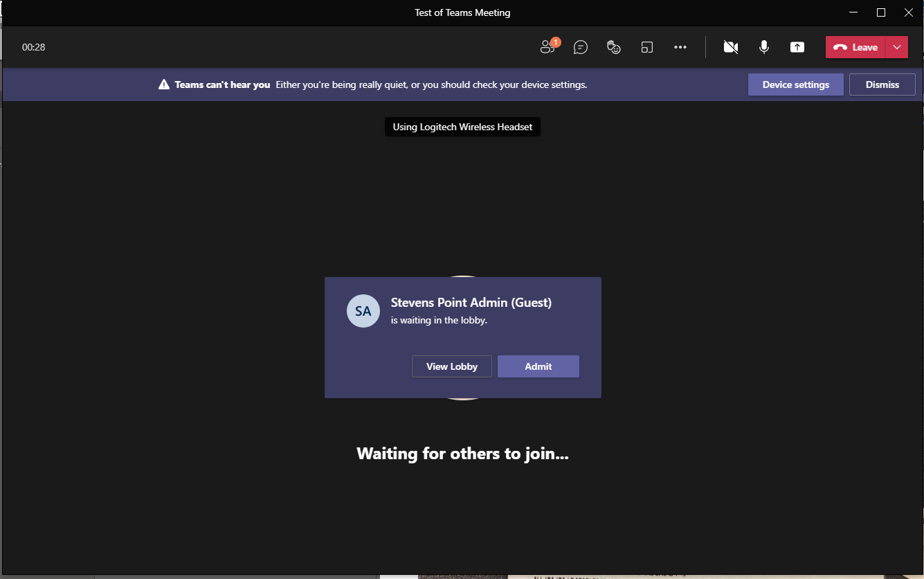Maximize the meeting window
Viewport: 924px width, 579px height.
tap(881, 12)
